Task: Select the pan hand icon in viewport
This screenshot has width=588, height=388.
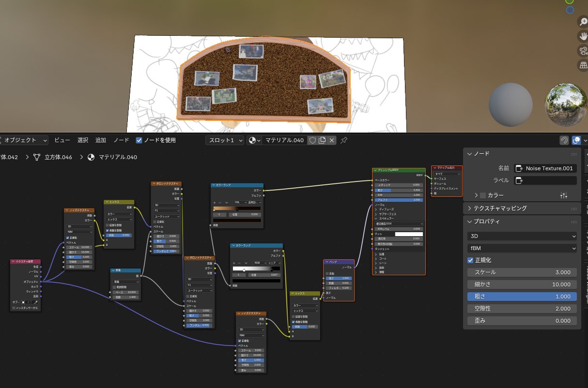Action: (583, 37)
